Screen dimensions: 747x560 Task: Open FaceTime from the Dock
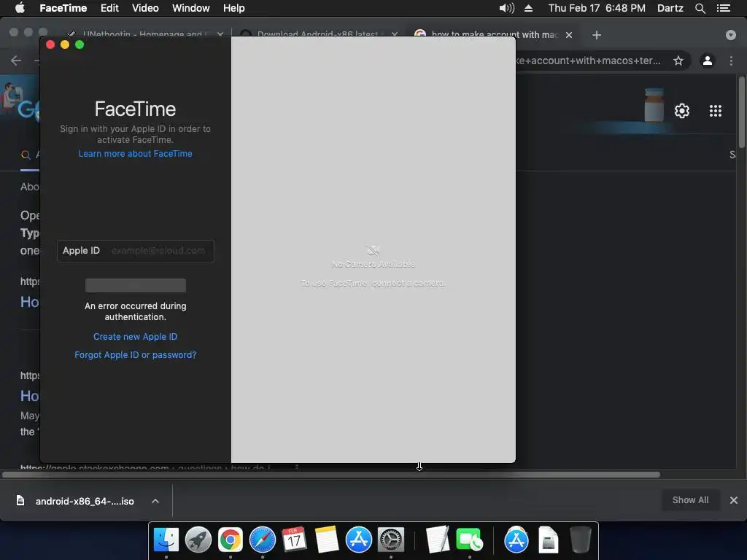469,540
